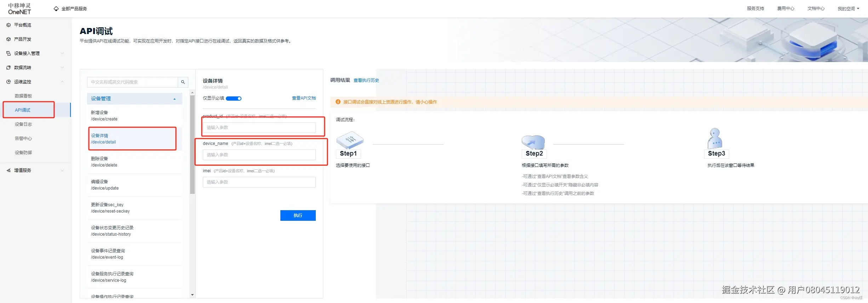Image resolution: width=868 pixels, height=303 pixels.
Task: Click the 运维监控 sidebar icon
Action: pyautogui.click(x=8, y=82)
